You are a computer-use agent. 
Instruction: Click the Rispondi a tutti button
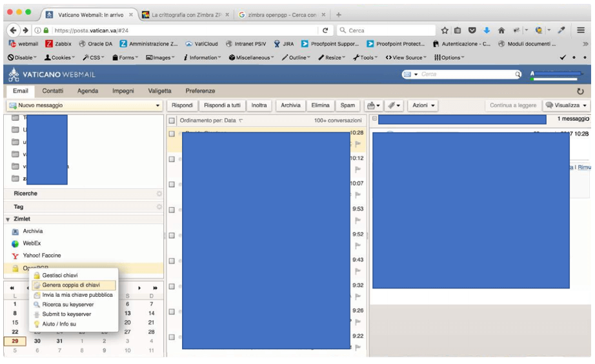222,105
